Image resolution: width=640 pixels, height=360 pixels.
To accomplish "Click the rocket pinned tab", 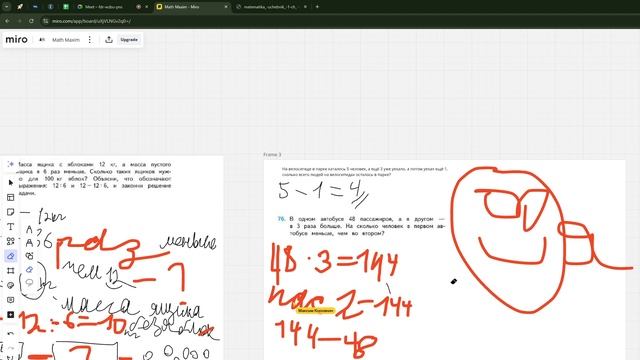I will (x=20, y=7).
